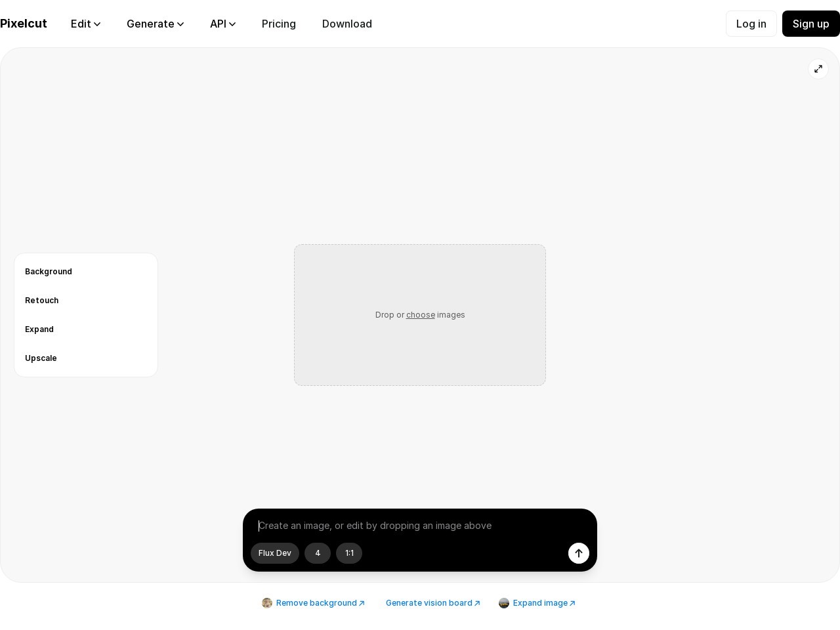Expand the Generate dropdown menu
Screen dimensions: 840x630
pyautogui.click(x=155, y=24)
